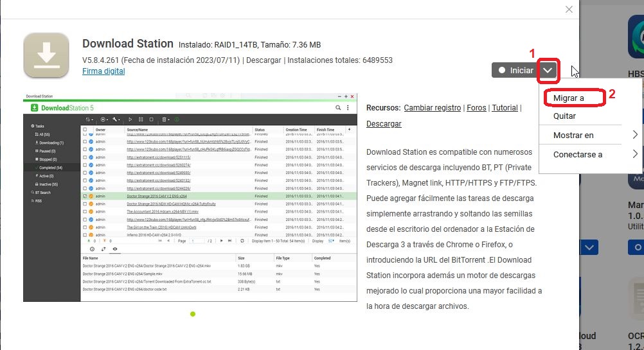The image size is (644, 350).
Task: Open the three-dot menu in DownloadStation header
Action: coord(348,107)
